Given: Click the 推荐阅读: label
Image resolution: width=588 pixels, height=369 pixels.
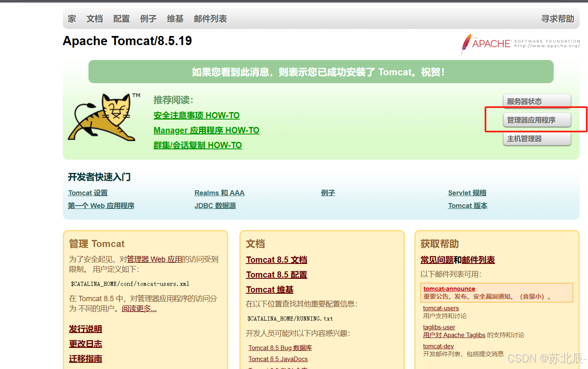Looking at the screenshot, I should [x=173, y=100].
